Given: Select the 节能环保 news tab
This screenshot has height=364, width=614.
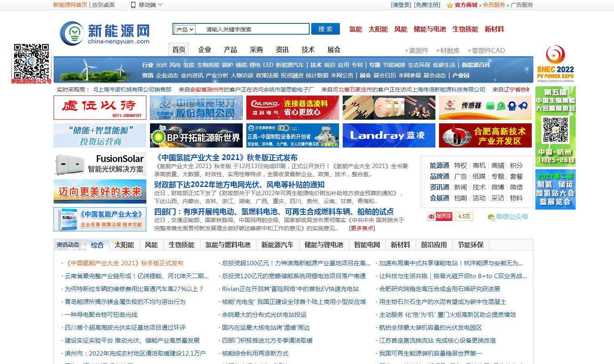Looking at the screenshot, I should click(x=470, y=245).
